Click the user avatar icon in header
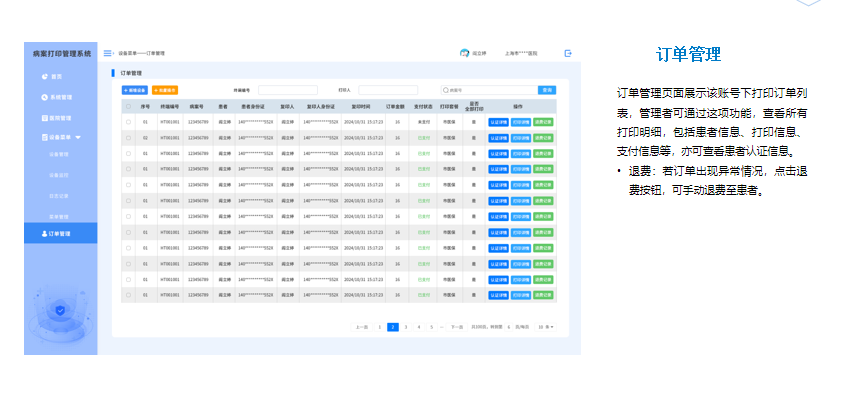This screenshot has width=849, height=401. (464, 53)
